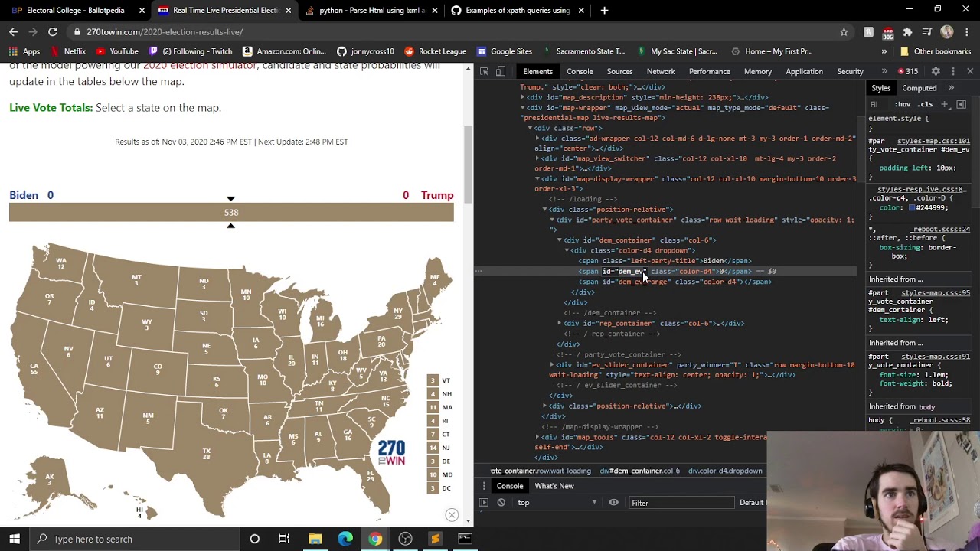The width and height of the screenshot is (980, 551).
Task: Expand the ad-wrapper div node
Action: tap(537, 139)
